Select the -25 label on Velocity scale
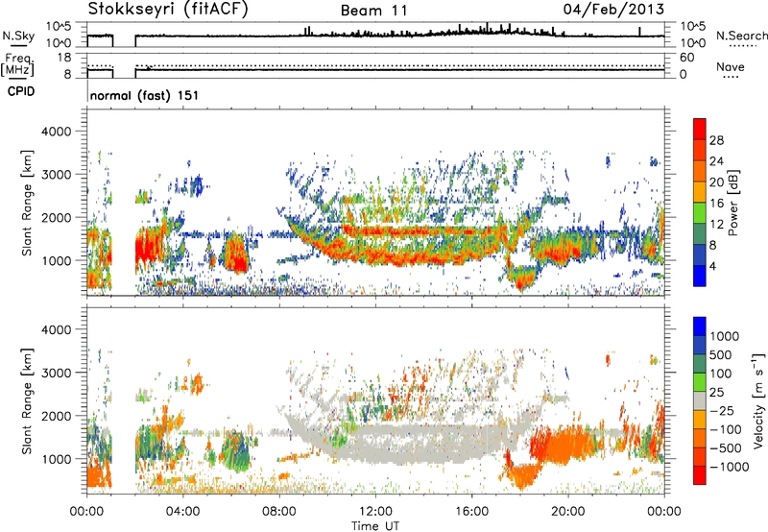This screenshot has height=532, width=768. click(x=722, y=410)
